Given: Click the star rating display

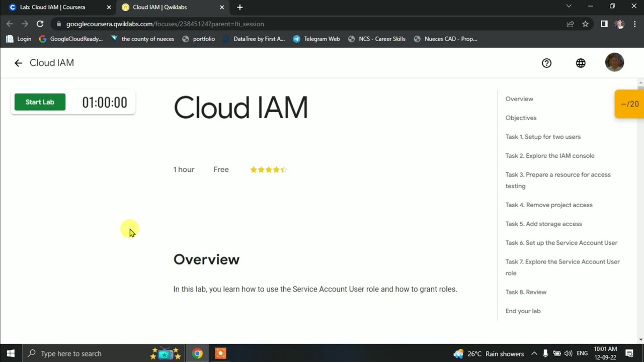Looking at the screenshot, I should pyautogui.click(x=268, y=169).
